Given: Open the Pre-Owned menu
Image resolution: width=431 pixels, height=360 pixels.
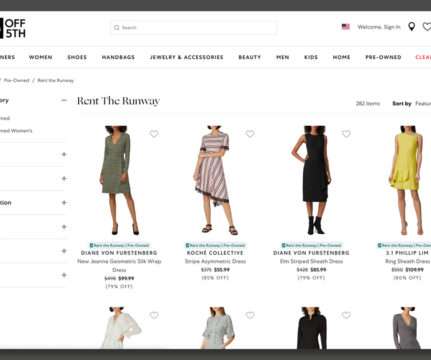Looking at the screenshot, I should [383, 57].
